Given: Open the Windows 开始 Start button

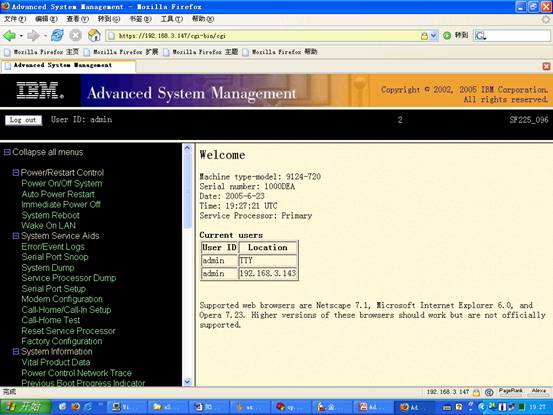Looking at the screenshot, I should click(26, 407).
